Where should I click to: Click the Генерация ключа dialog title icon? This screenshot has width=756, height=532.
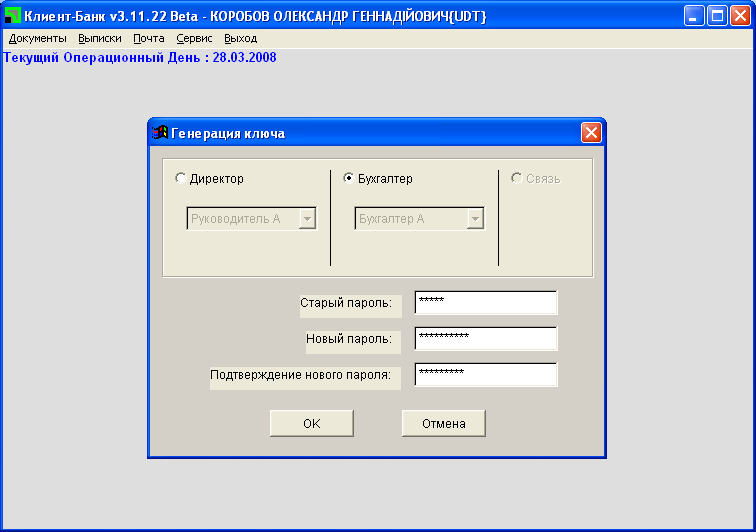(x=160, y=133)
